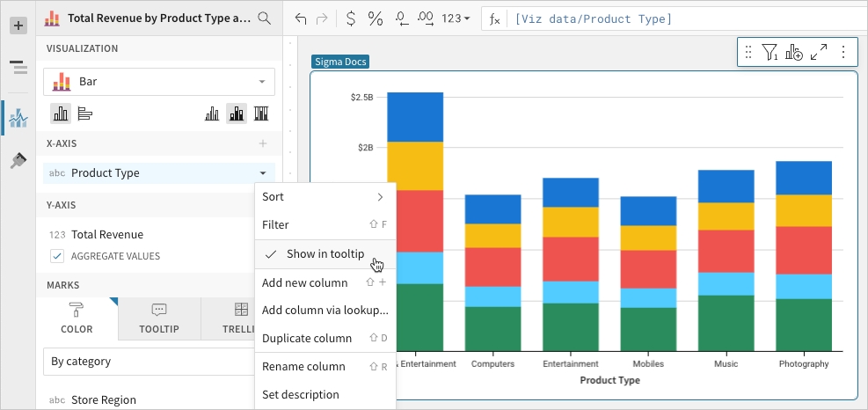This screenshot has width=868, height=410.
Task: Click the plus icon in left sidebar
Action: pos(18,26)
